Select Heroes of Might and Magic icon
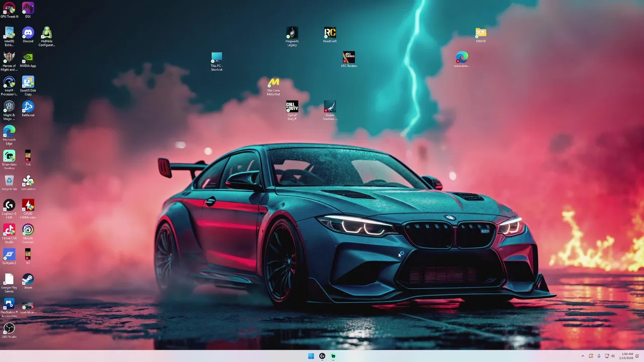Viewport: 644px width, 362px height. pos(9,61)
